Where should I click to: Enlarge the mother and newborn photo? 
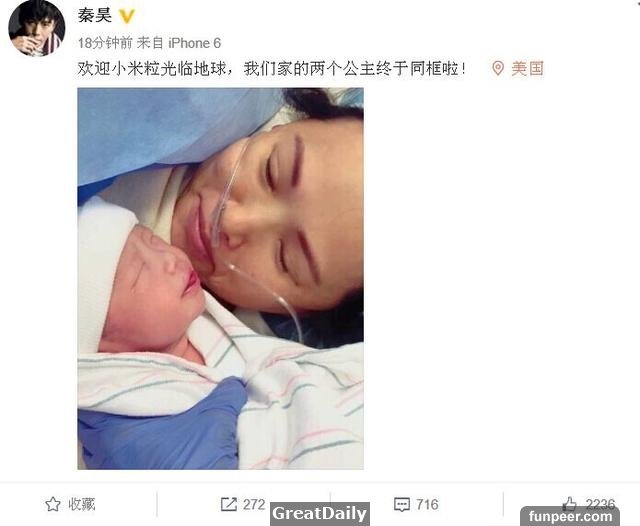pyautogui.click(x=220, y=278)
